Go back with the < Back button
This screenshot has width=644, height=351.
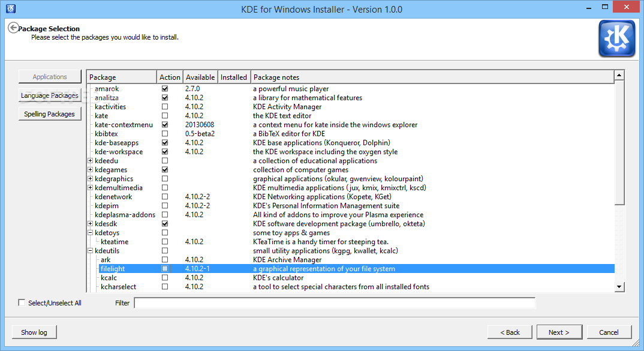coord(510,332)
